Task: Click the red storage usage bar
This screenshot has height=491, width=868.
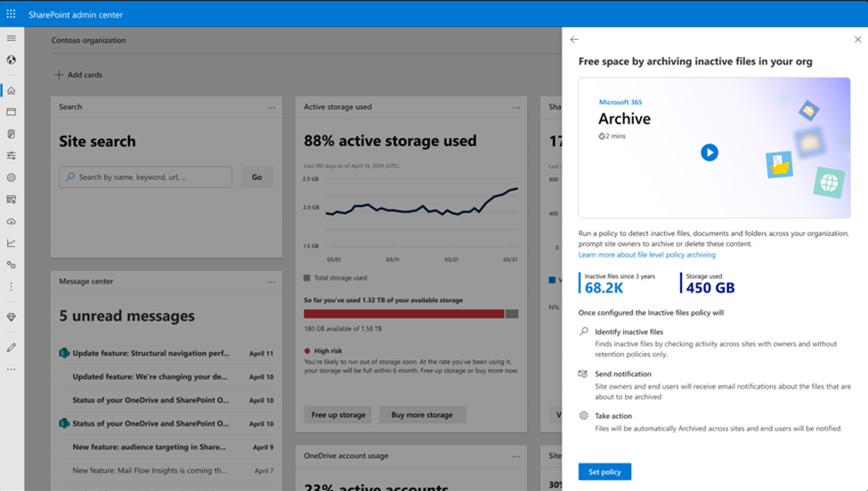Action: (x=404, y=314)
